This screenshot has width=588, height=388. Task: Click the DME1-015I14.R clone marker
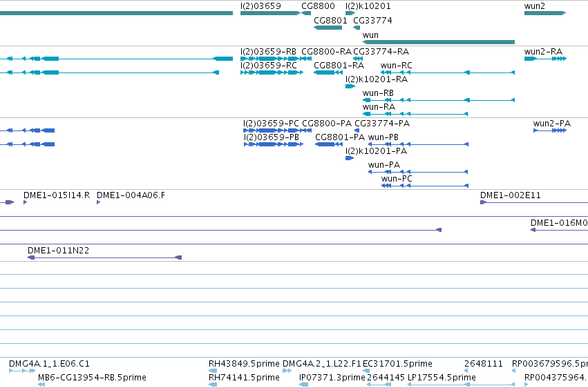pyautogui.click(x=25, y=202)
